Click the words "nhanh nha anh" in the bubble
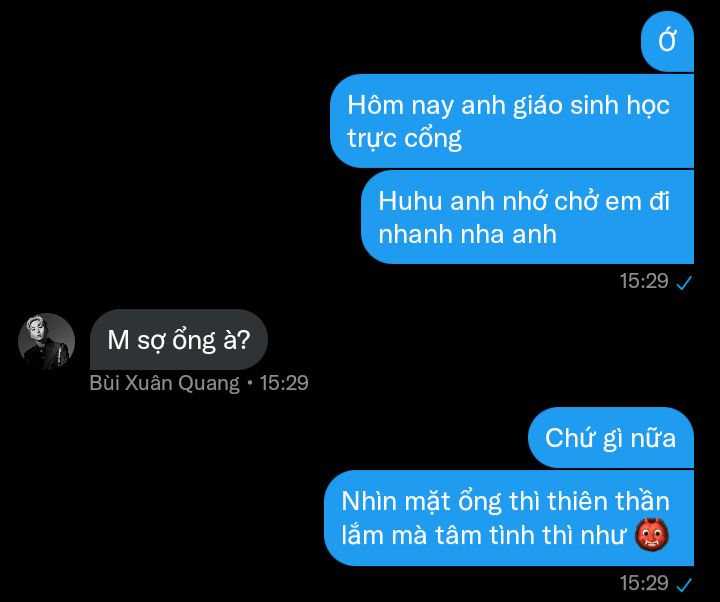 (467, 234)
